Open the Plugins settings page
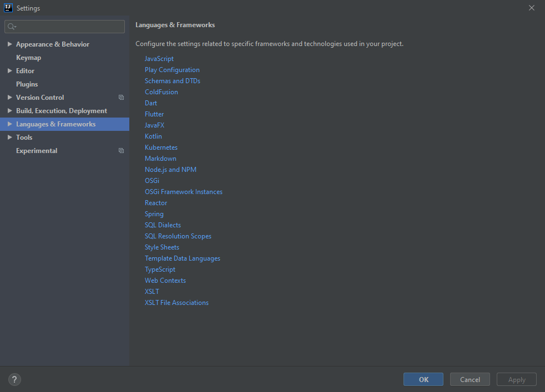Screen dimensions: 545x392 [27, 84]
